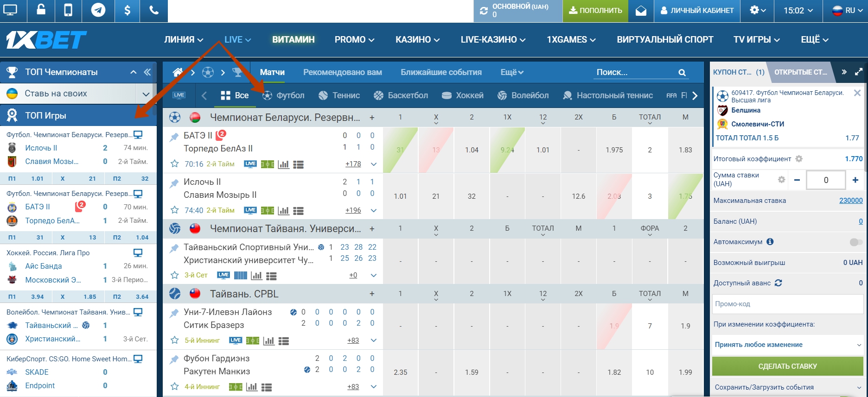Viewport: 868px width, 397px height.
Task: Click the dollar payments icon
Action: click(x=127, y=10)
